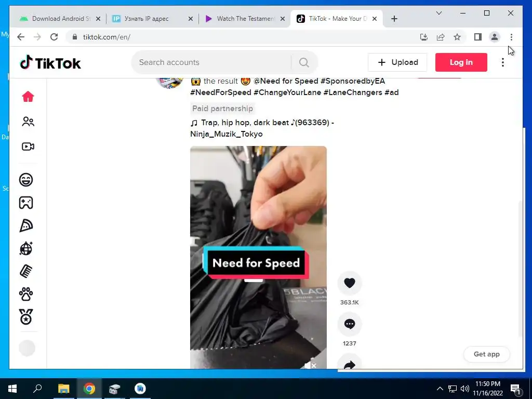
Task: Open comments with the speech bubble icon
Action: pyautogui.click(x=350, y=324)
